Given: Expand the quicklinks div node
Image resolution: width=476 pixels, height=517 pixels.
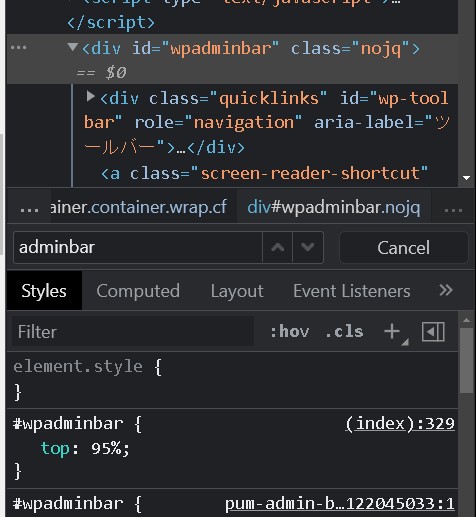Looking at the screenshot, I should 90,97.
